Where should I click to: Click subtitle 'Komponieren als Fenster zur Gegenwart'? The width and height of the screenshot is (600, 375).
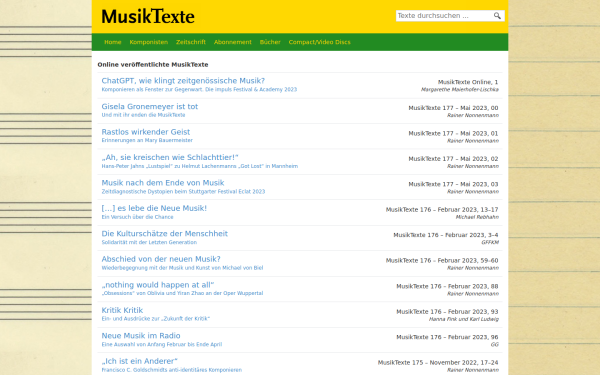coord(199,90)
